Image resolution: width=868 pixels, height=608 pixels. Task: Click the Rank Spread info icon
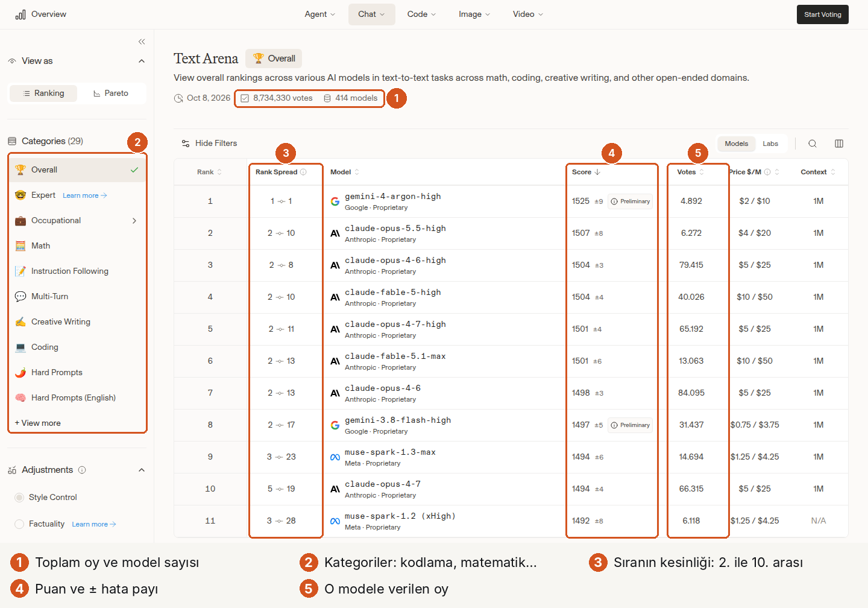303,172
